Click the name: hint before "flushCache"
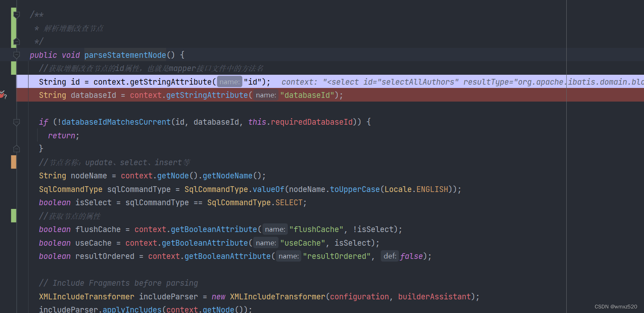Viewport: 644px width, 313px height. click(x=275, y=229)
